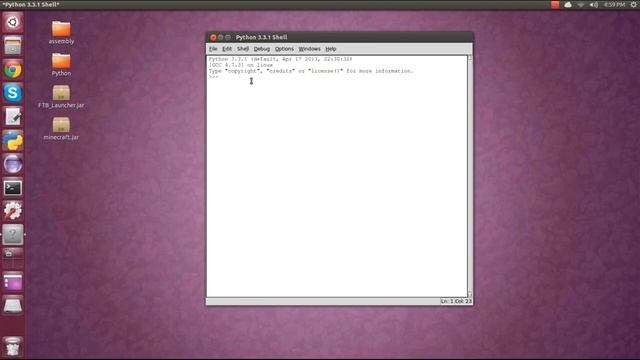Viewport: 640px width, 360px height.
Task: Maximize the Python Shell window
Action: point(228,37)
